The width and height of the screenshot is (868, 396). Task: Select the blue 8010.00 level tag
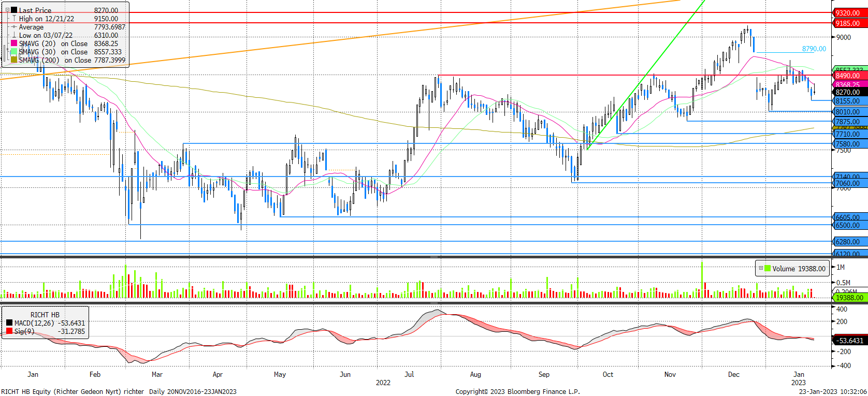click(x=849, y=112)
